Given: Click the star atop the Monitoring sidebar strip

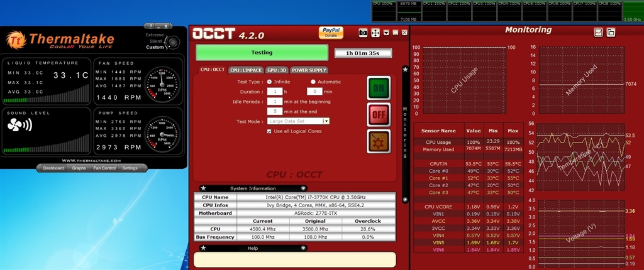Looking at the screenshot, I should [405, 70].
